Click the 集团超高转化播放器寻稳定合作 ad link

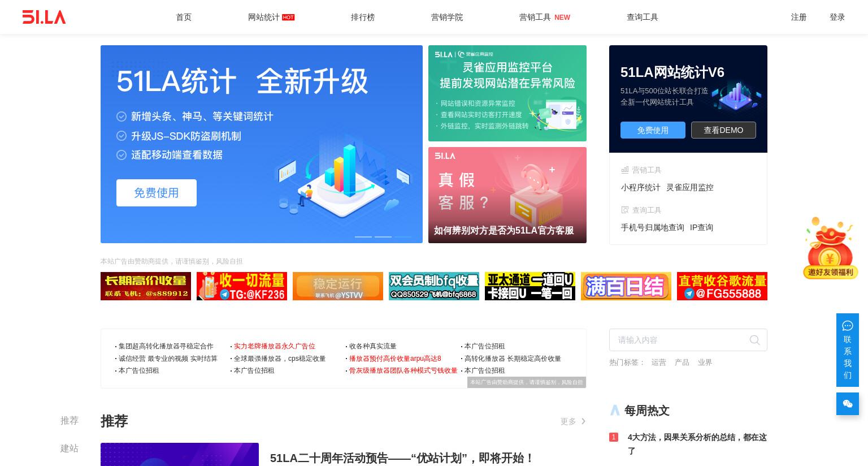point(166,346)
